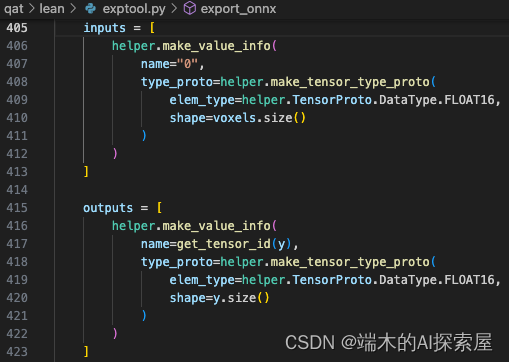Click the export_onnx symbol cube icon
The height and width of the screenshot is (362, 509).
[x=190, y=8]
